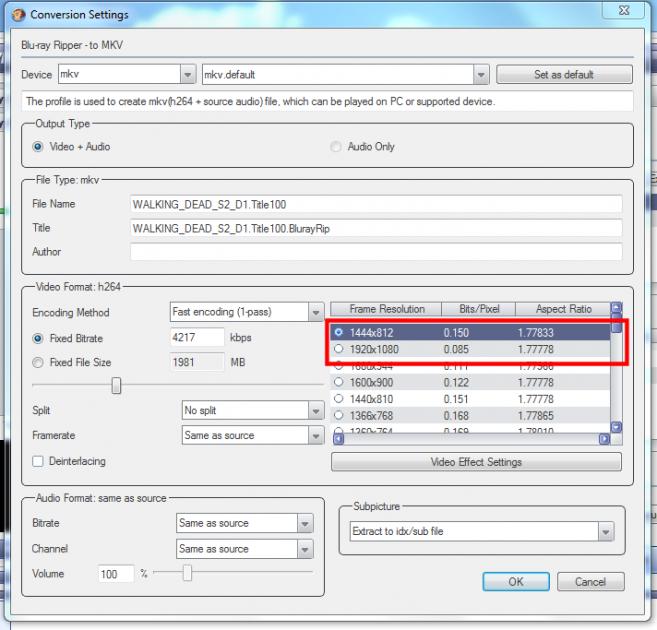Expand the mkv.default profile dropdown
The image size is (657, 630).
pyautogui.click(x=481, y=75)
